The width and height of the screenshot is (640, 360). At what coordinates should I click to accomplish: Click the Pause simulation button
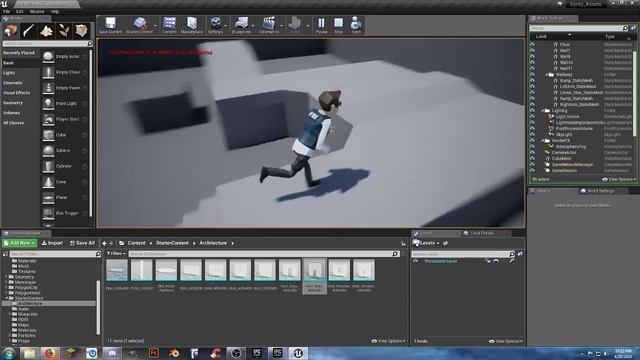pyautogui.click(x=322, y=25)
